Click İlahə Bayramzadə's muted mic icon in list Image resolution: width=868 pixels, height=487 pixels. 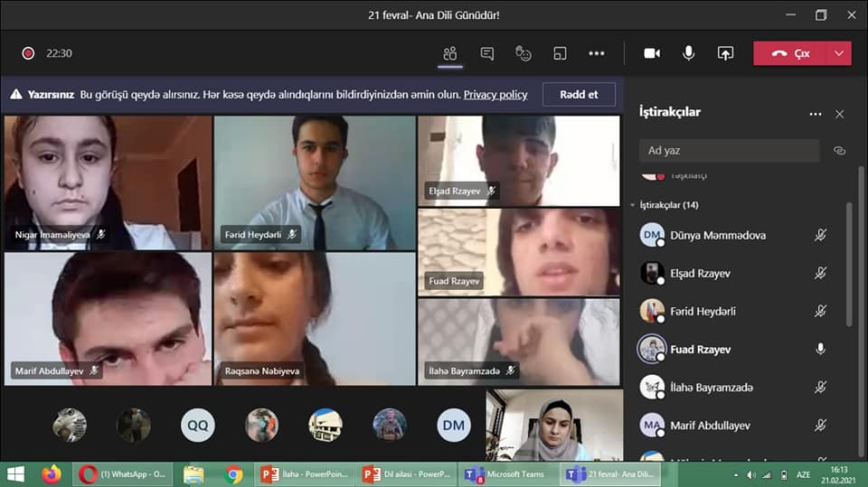click(820, 387)
